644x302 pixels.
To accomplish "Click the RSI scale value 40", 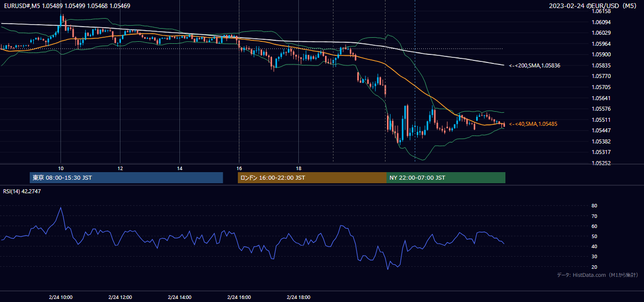I will [595, 246].
